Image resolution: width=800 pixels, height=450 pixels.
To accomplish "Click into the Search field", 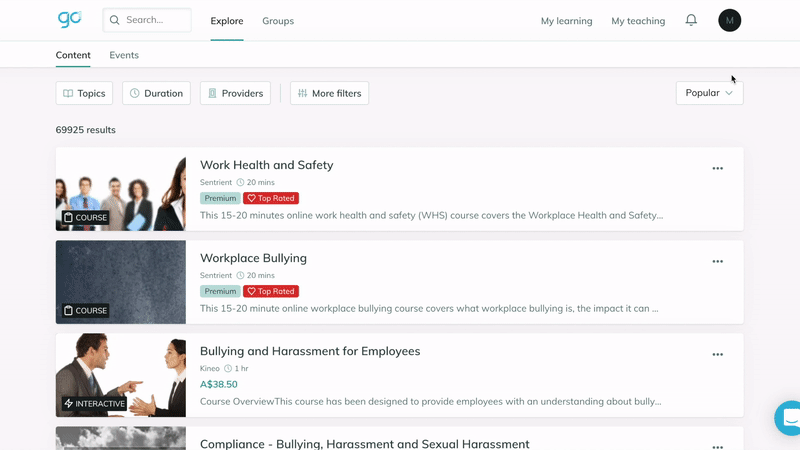I will click(x=147, y=20).
